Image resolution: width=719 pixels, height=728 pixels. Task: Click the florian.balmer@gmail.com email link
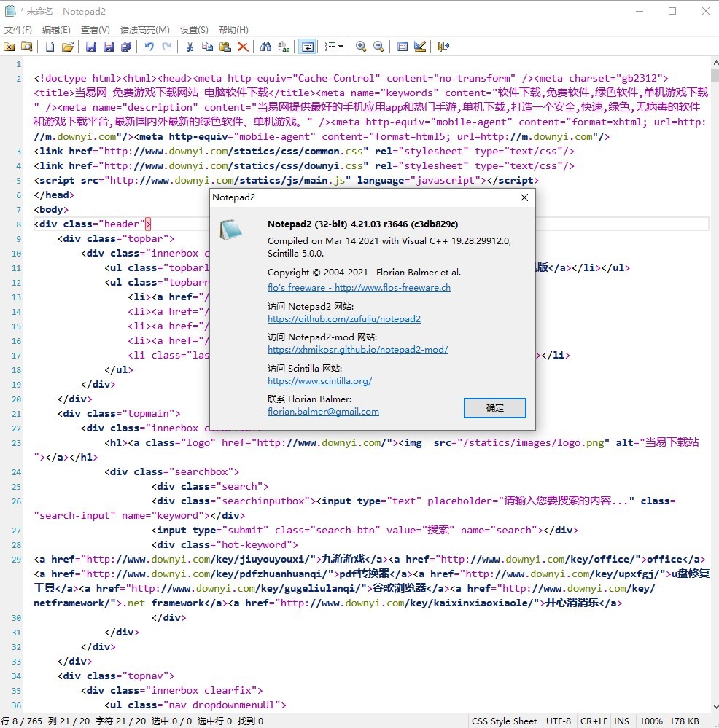click(x=323, y=411)
